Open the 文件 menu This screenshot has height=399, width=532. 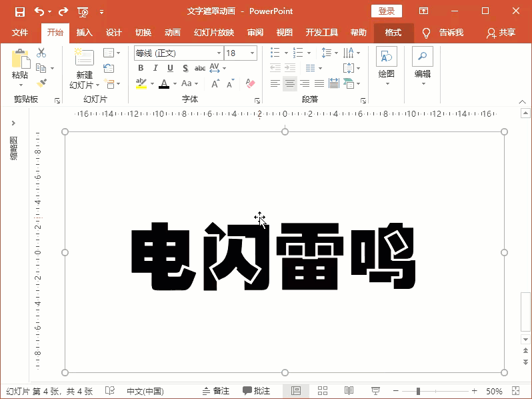(20, 33)
